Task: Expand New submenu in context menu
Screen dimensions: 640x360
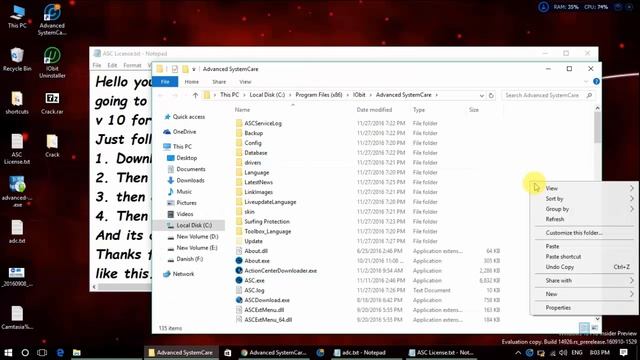Action: (x=584, y=294)
